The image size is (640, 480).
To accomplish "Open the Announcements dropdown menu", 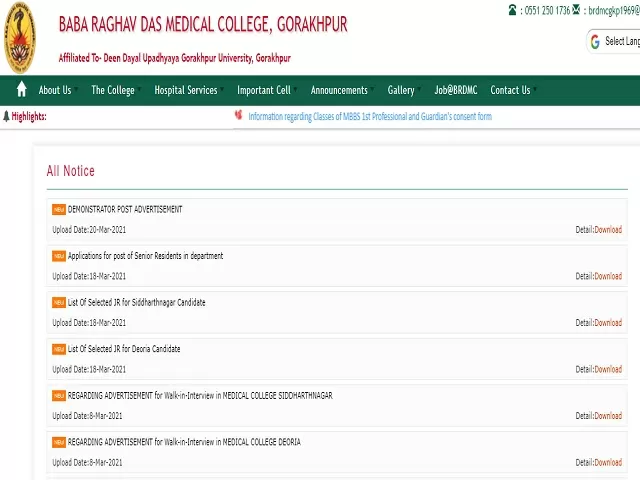I will (x=342, y=90).
